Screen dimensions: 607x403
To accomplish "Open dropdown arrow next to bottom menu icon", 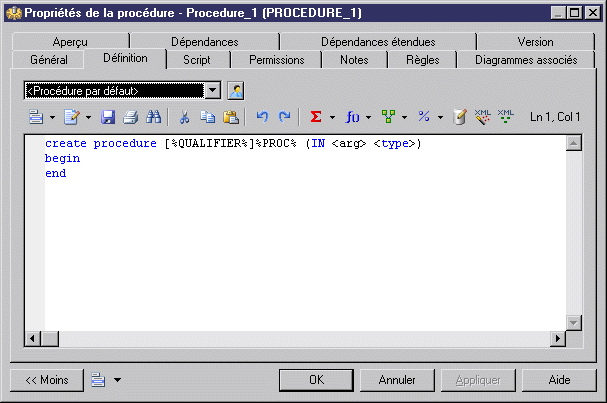I will [117, 380].
